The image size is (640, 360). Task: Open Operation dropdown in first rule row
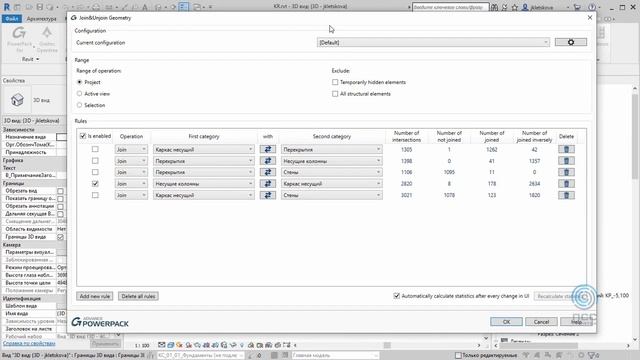[x=131, y=149]
